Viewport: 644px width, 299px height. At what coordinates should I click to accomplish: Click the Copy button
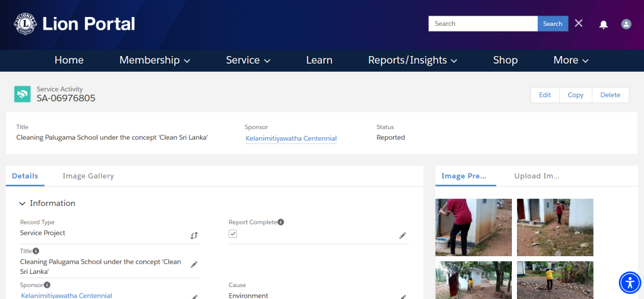pyautogui.click(x=575, y=95)
